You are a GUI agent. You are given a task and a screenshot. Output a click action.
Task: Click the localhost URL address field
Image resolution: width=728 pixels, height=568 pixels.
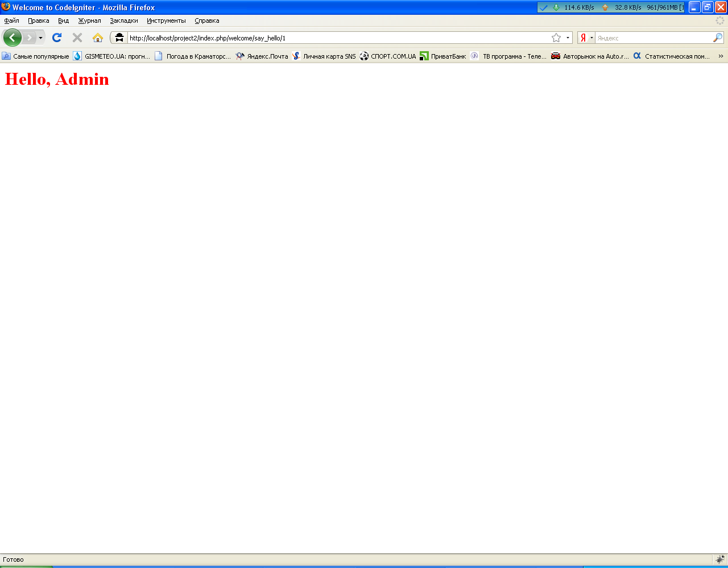[338, 38]
